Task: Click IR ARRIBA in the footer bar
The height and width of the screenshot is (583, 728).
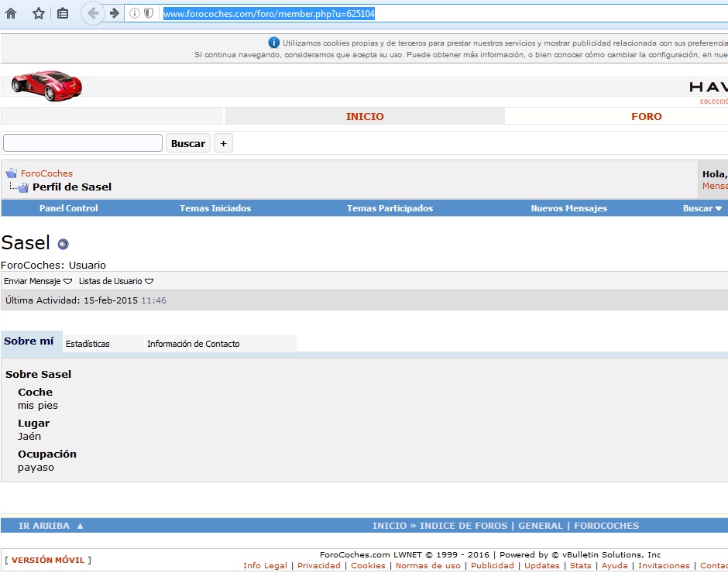Action: pos(50,526)
